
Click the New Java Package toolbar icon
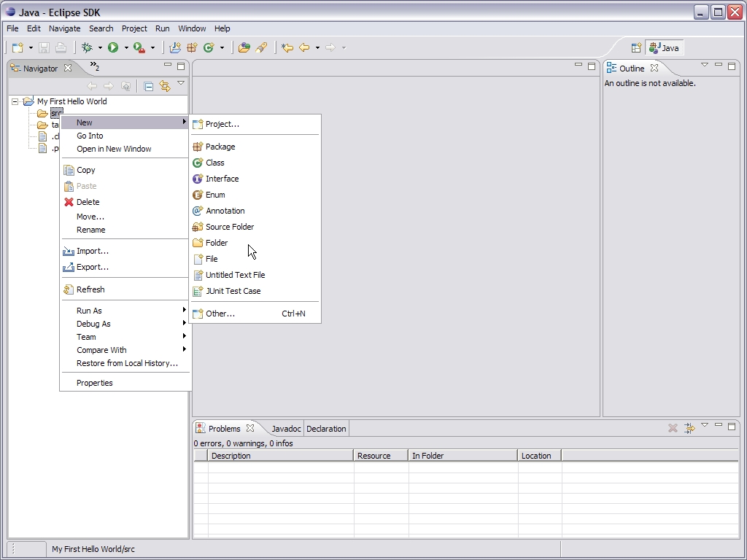(x=192, y=47)
